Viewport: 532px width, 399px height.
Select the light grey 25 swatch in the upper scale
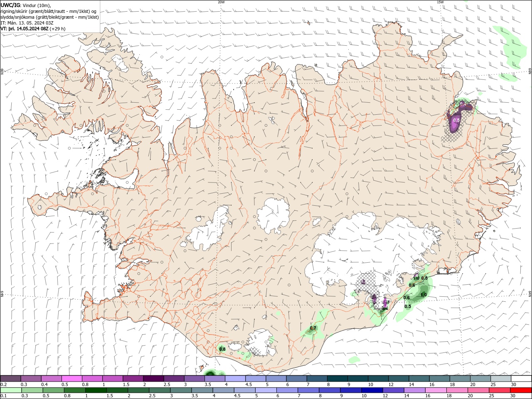(500, 379)
